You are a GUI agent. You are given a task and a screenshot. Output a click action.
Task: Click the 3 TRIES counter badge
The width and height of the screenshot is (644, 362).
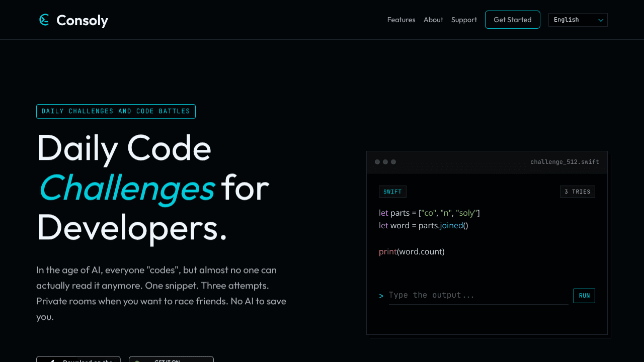click(x=577, y=192)
